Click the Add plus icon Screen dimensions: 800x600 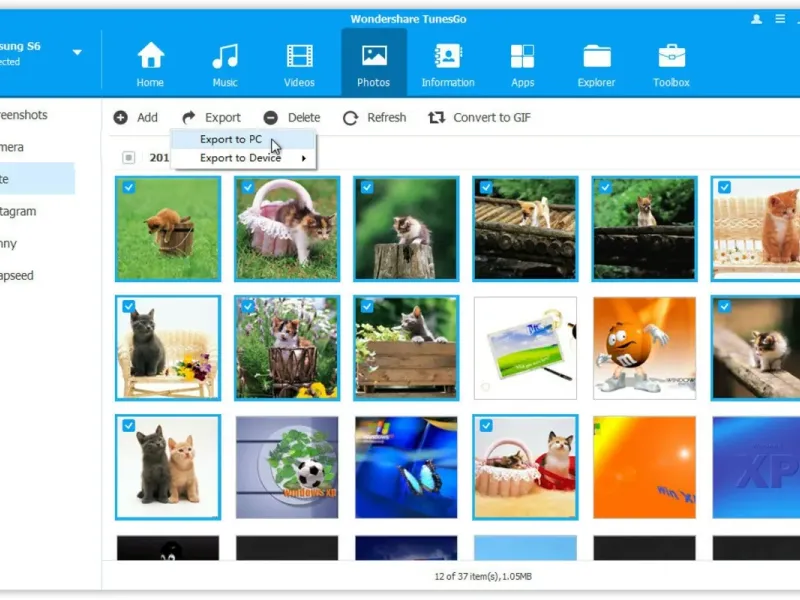(120, 118)
